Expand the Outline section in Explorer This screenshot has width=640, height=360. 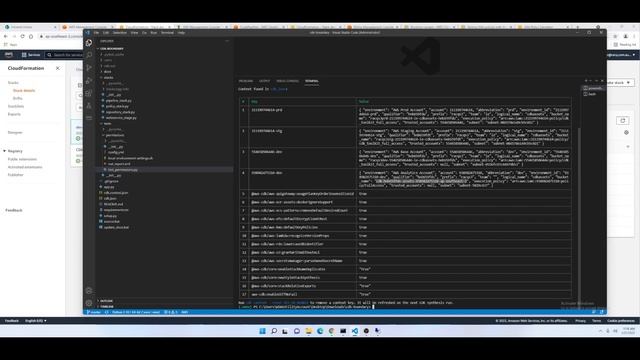point(106,301)
